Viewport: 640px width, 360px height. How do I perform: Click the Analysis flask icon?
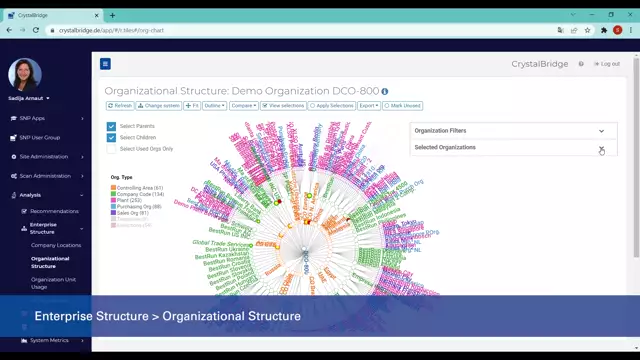14,195
